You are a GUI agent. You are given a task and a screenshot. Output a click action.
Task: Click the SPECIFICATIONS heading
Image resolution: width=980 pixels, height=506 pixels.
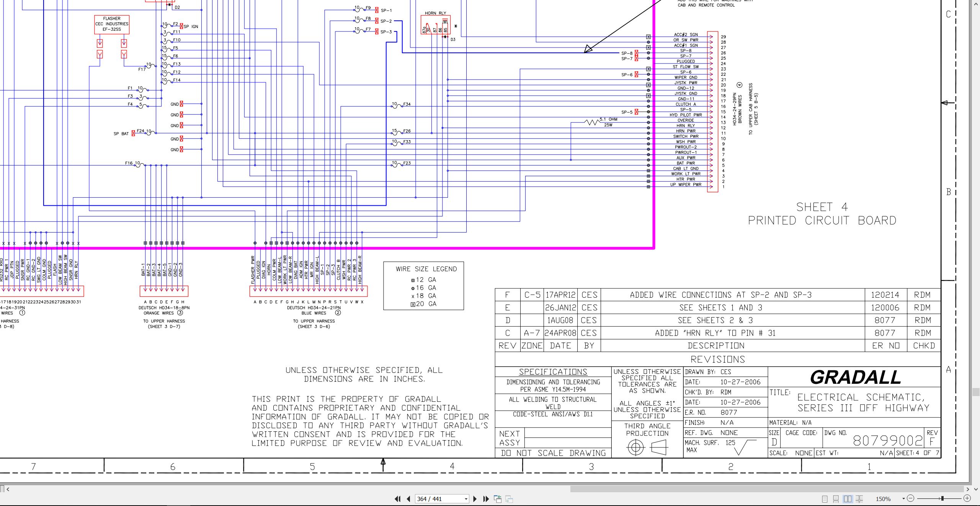tap(553, 372)
